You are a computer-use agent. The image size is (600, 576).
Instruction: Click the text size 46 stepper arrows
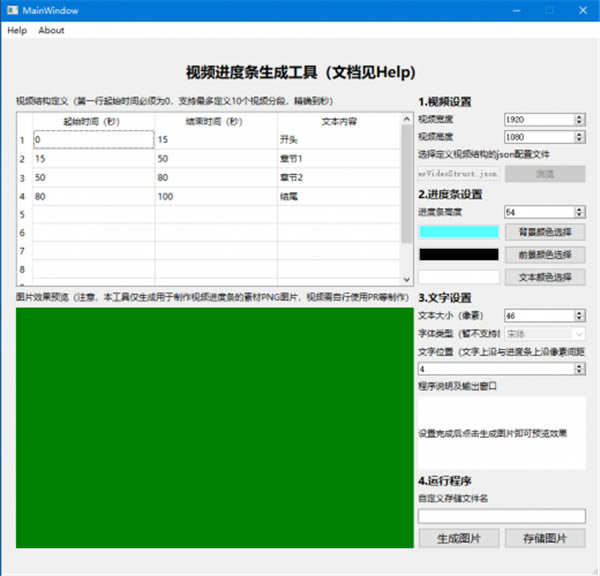point(580,315)
